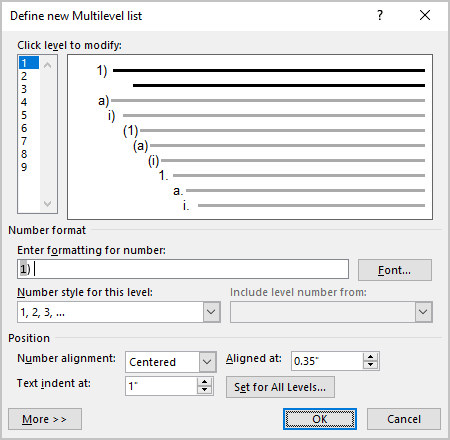Click the Help question mark icon
Viewport: 450px width, 440px height.
click(x=380, y=15)
